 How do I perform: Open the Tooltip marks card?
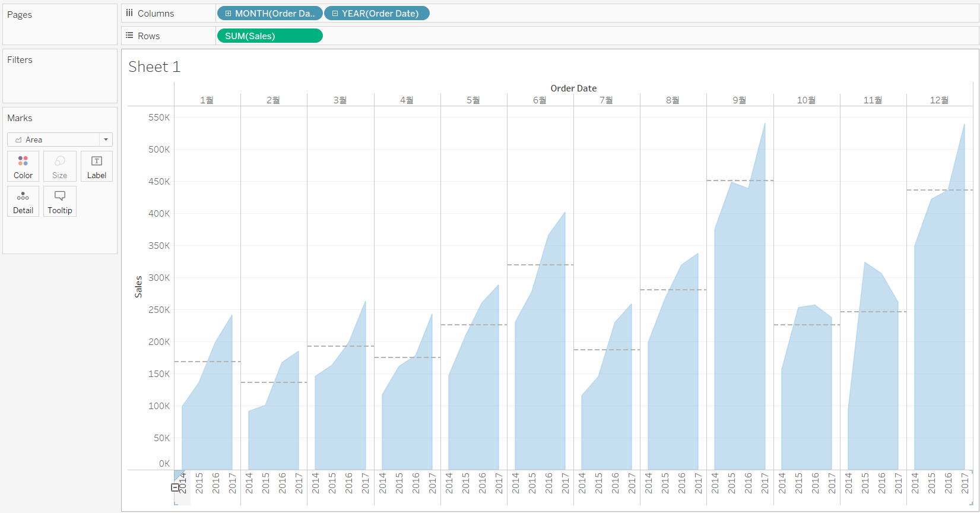[60, 201]
